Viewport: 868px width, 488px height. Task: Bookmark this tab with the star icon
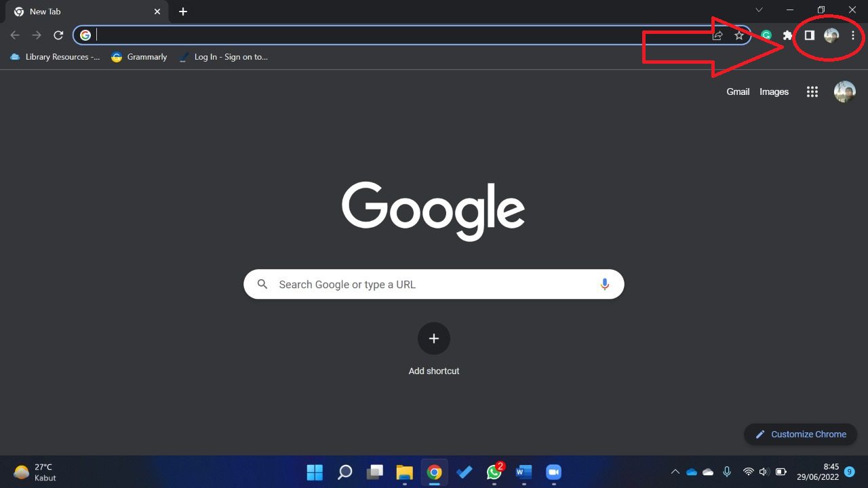(x=739, y=35)
